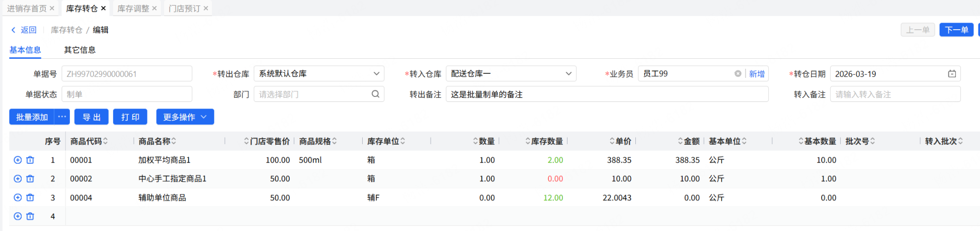Open the 更多操作 dropdown menu
The height and width of the screenshot is (231, 980).
[x=185, y=117]
